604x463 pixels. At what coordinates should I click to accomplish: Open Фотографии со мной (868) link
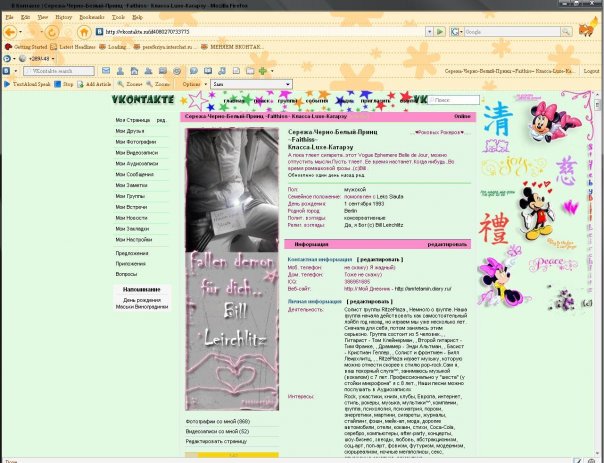[218, 421]
